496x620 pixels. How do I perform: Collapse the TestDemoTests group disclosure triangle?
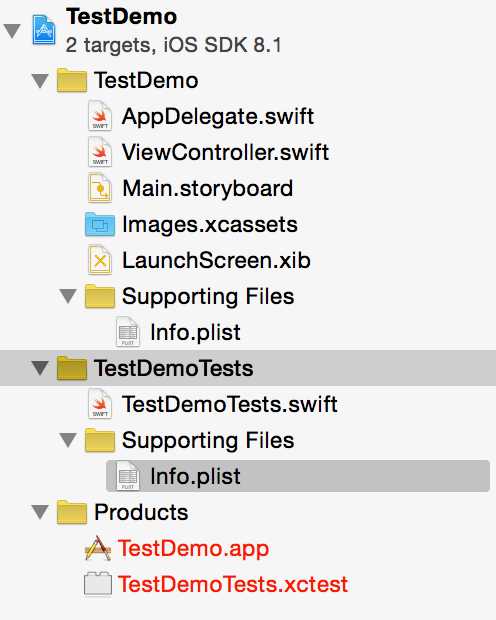(40, 368)
